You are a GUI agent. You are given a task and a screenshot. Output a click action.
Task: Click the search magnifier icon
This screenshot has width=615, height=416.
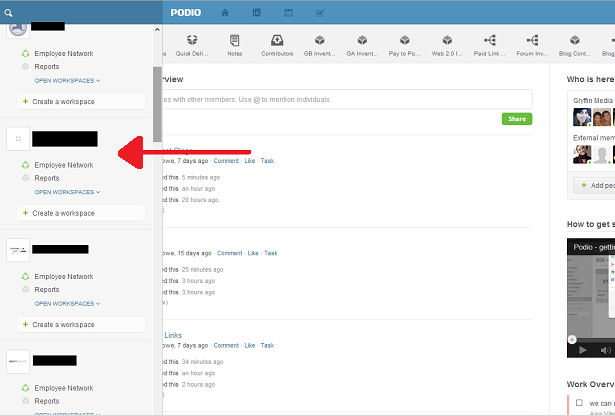(x=9, y=14)
